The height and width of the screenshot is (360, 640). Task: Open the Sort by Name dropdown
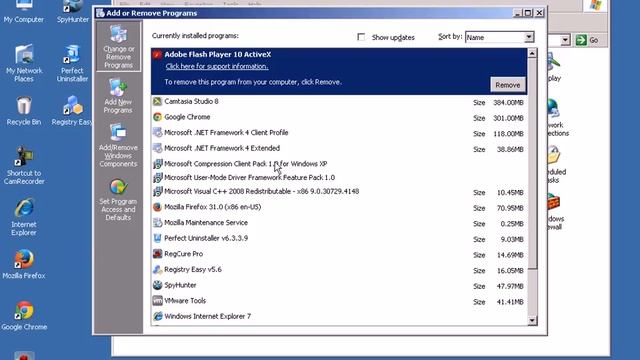tap(529, 37)
